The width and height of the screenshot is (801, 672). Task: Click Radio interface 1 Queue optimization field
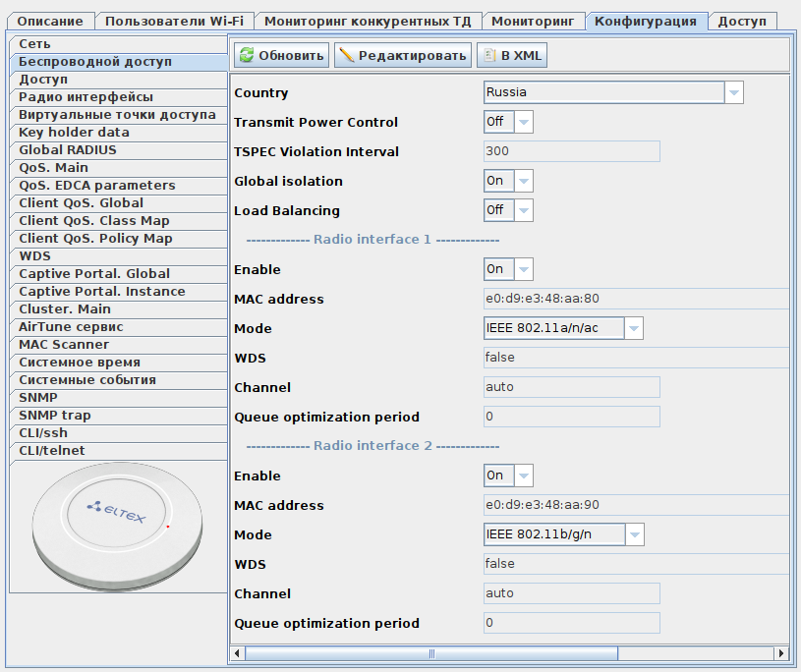click(572, 417)
